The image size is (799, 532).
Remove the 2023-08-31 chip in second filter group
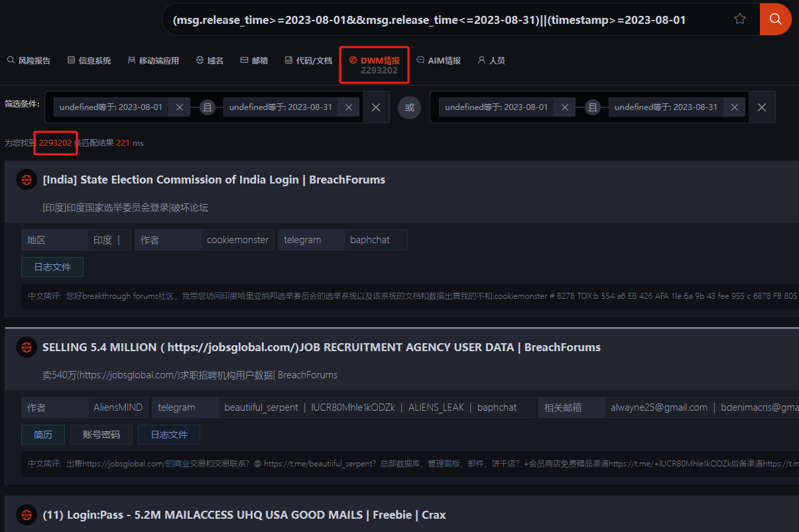(734, 107)
